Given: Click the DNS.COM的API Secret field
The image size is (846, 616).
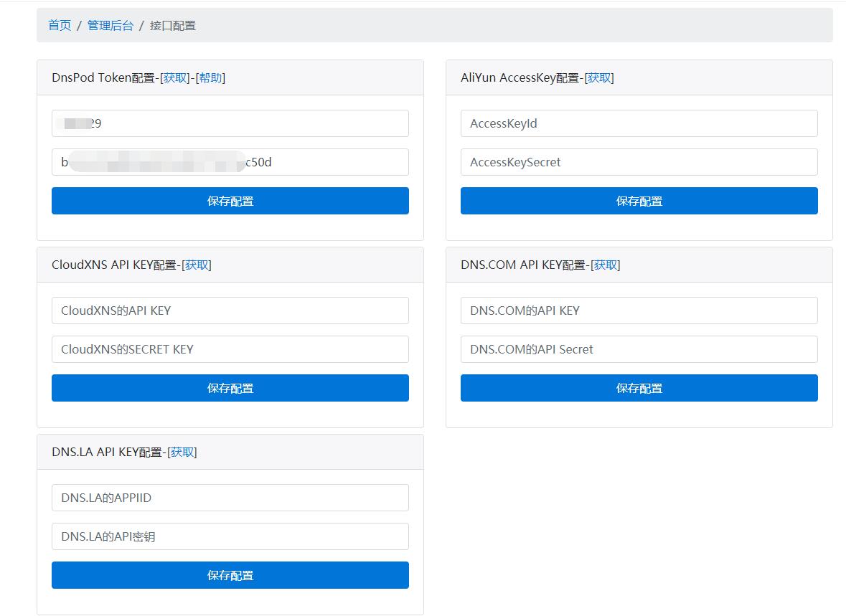Looking at the screenshot, I should pos(639,349).
